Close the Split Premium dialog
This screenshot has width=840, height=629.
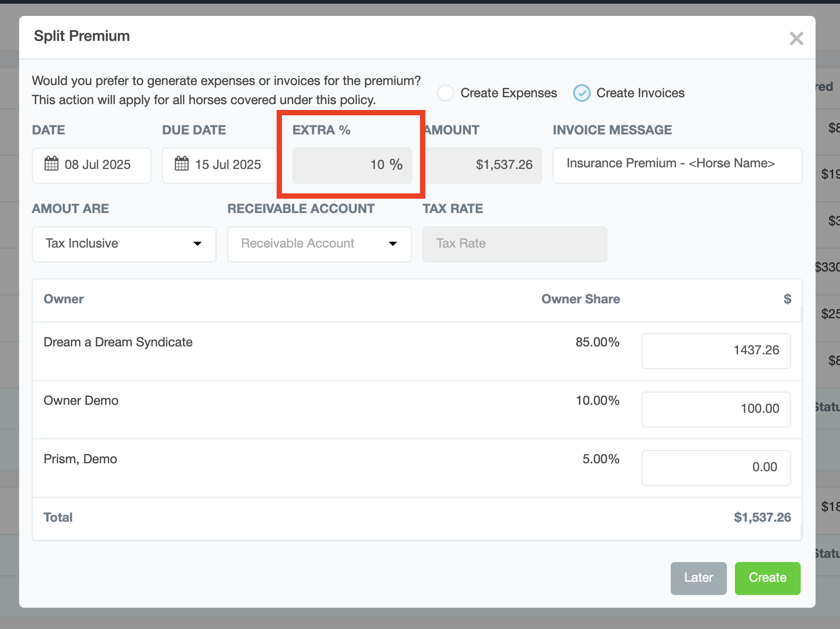click(x=796, y=38)
